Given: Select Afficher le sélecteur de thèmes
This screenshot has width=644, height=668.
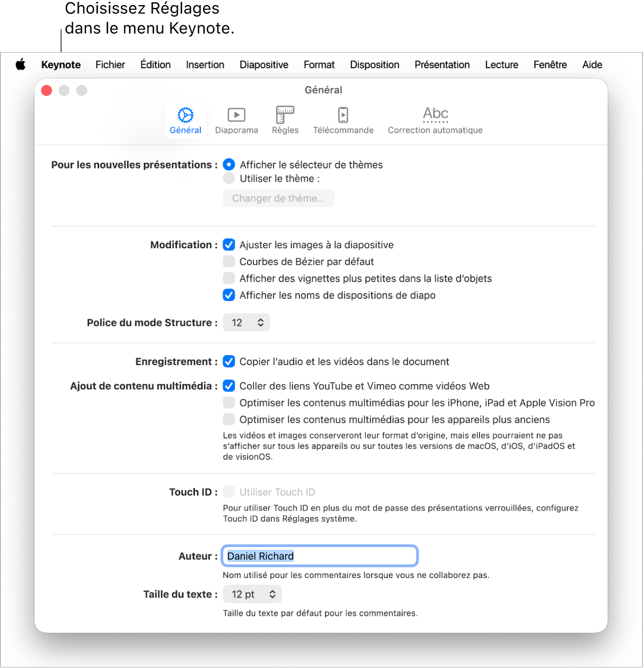Looking at the screenshot, I should pyautogui.click(x=229, y=165).
